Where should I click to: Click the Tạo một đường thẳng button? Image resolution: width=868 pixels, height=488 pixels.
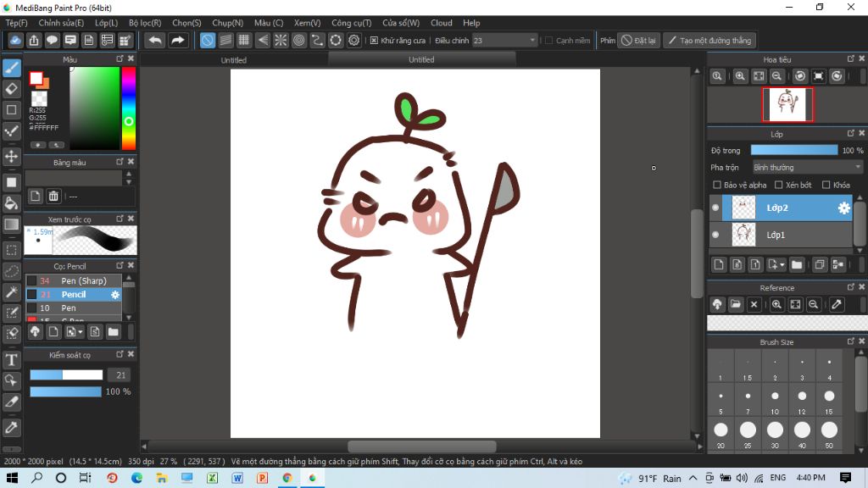tap(710, 41)
